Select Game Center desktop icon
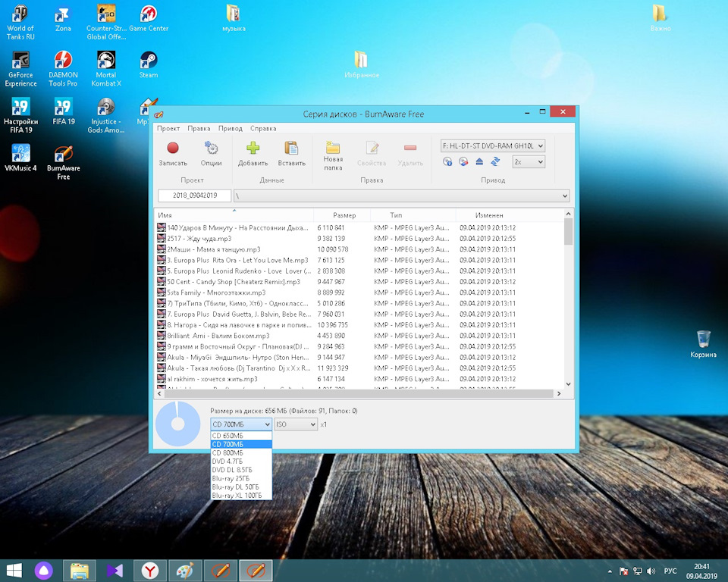 pos(149,18)
